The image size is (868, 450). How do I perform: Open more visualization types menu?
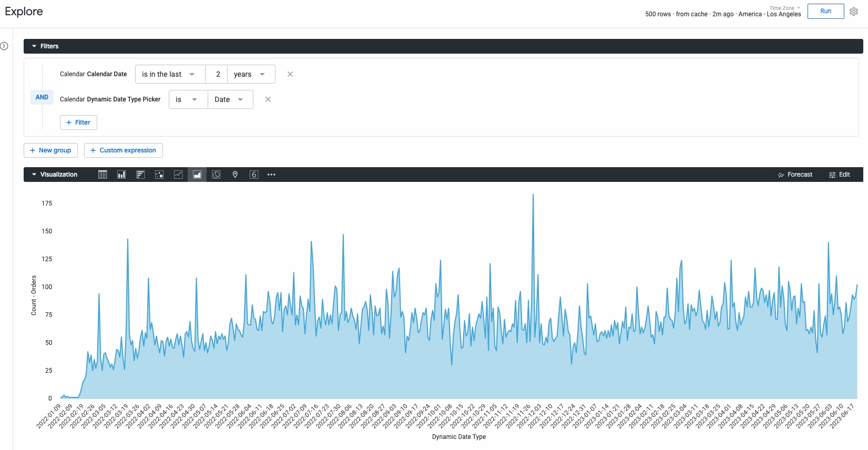(271, 175)
